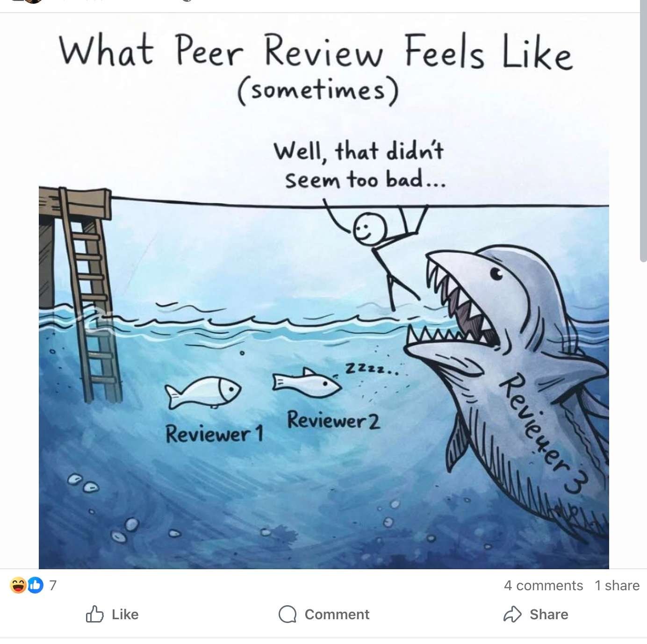647x644 pixels.
Task: Open the peer review cartoon image
Action: point(323,291)
